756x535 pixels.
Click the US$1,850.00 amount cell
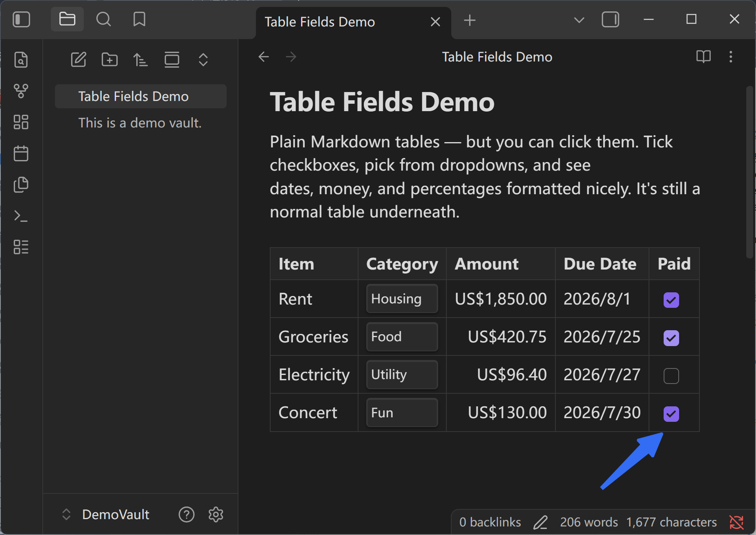(x=501, y=299)
